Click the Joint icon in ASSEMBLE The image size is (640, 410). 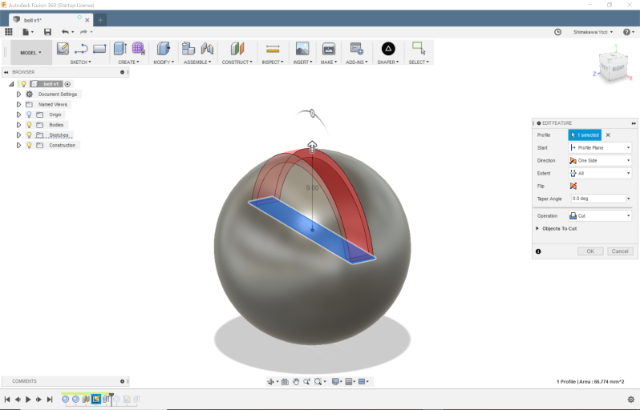207,49
